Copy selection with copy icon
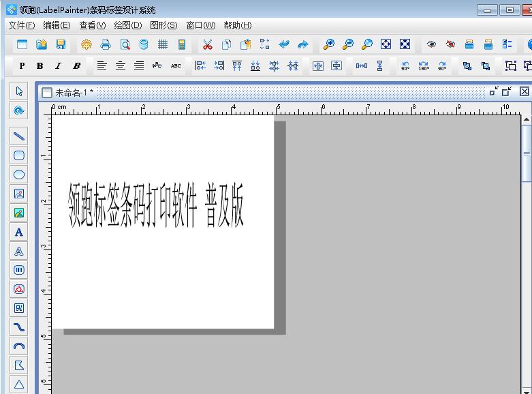 pyautogui.click(x=226, y=44)
